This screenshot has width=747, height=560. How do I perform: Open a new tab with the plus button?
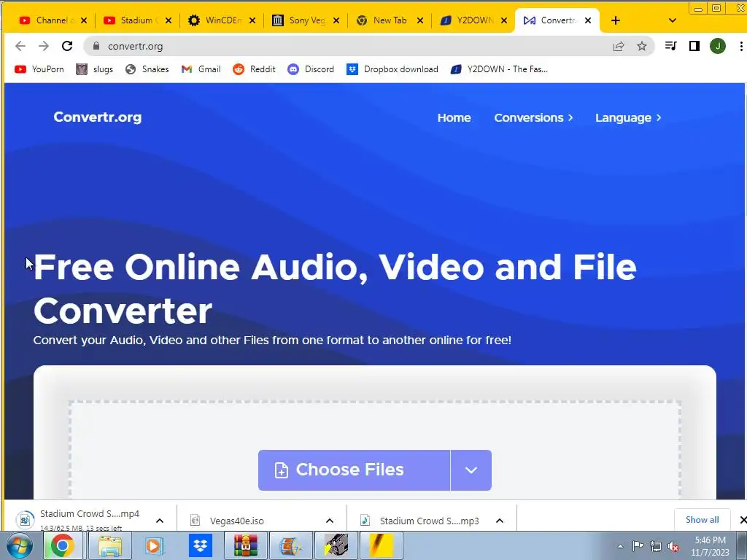616,20
